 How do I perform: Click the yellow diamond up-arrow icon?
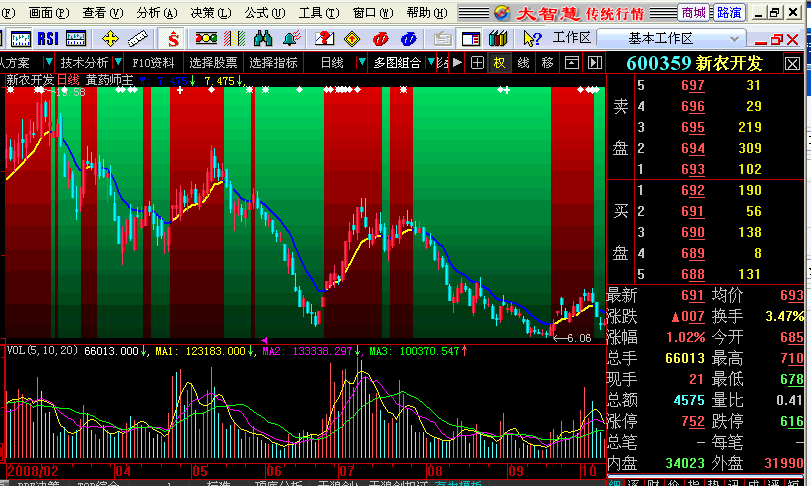coord(352,39)
